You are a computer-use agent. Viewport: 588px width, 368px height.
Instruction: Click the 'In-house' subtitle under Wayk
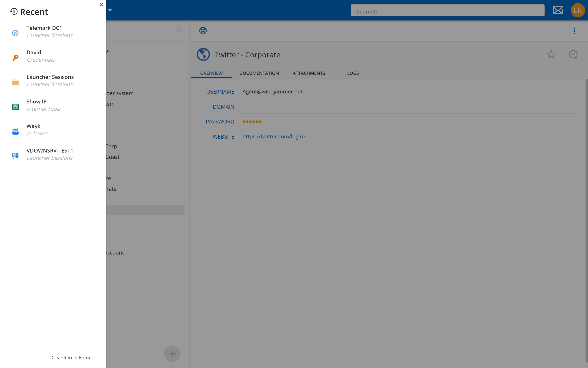[38, 134]
